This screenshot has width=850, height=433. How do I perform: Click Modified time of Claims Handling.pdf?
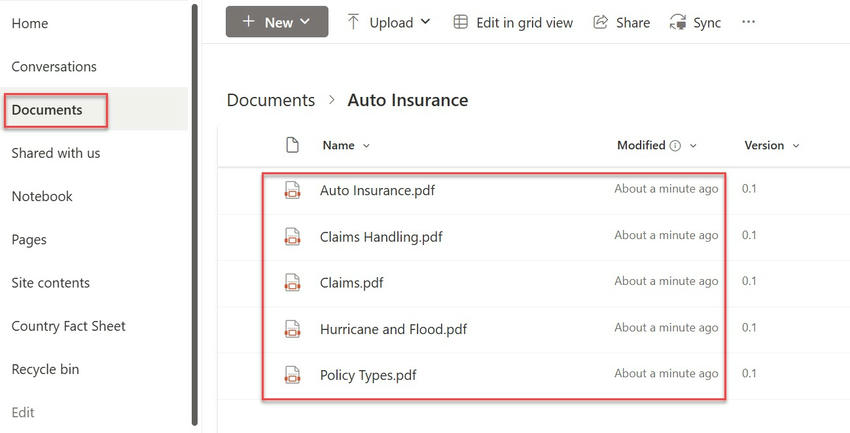pyautogui.click(x=666, y=235)
